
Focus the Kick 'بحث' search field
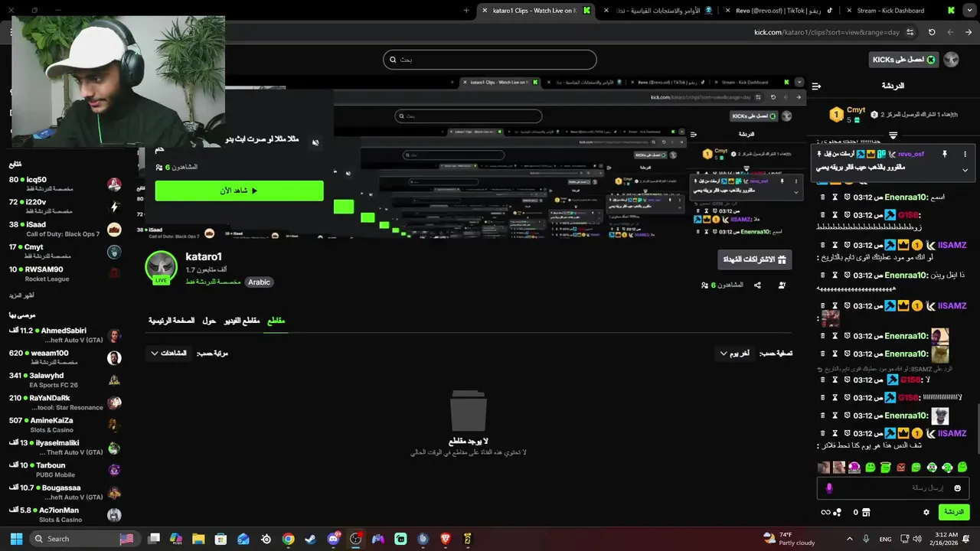490,60
